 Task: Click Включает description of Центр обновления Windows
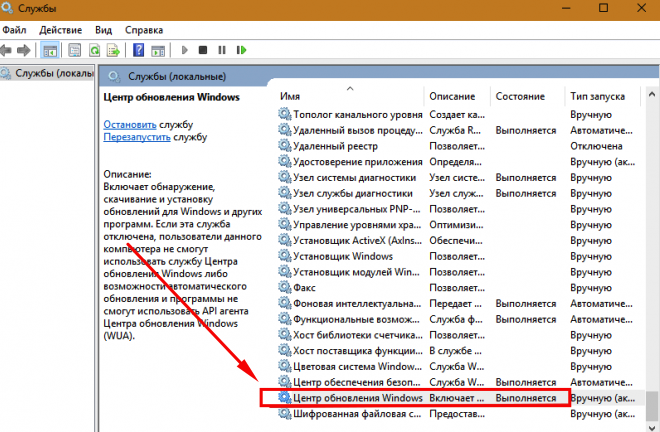tap(457, 398)
